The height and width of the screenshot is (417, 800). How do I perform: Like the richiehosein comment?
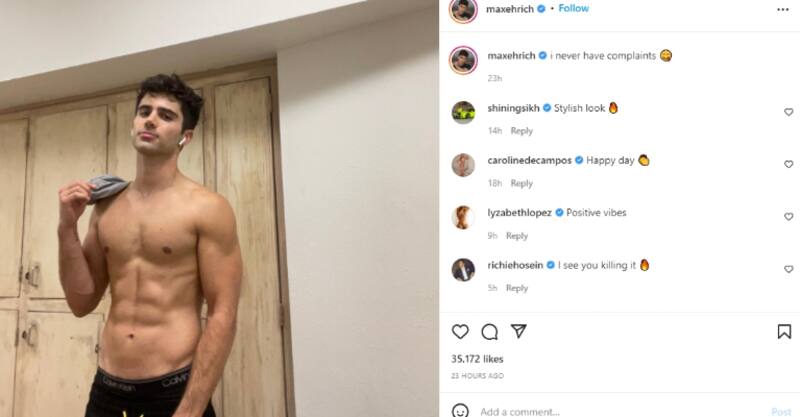788,269
